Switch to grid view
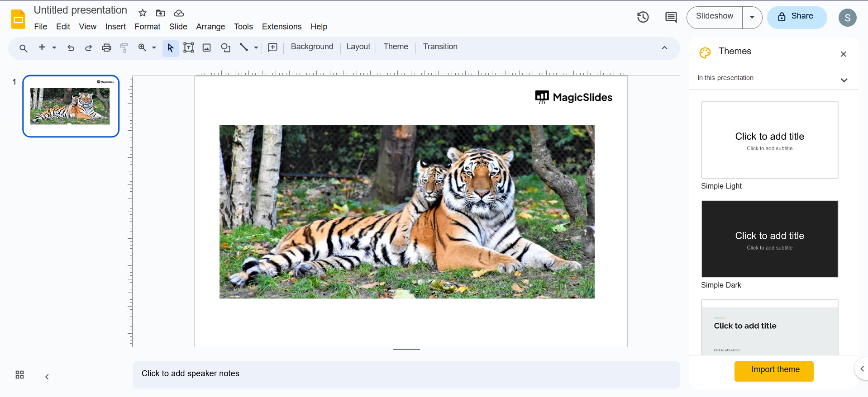The image size is (868, 397). click(x=19, y=375)
